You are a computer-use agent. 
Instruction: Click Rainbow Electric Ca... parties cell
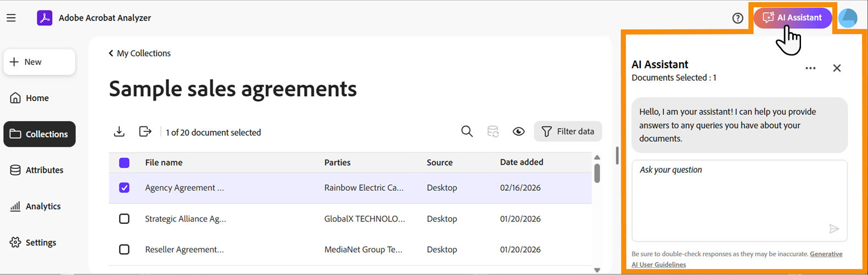(363, 188)
